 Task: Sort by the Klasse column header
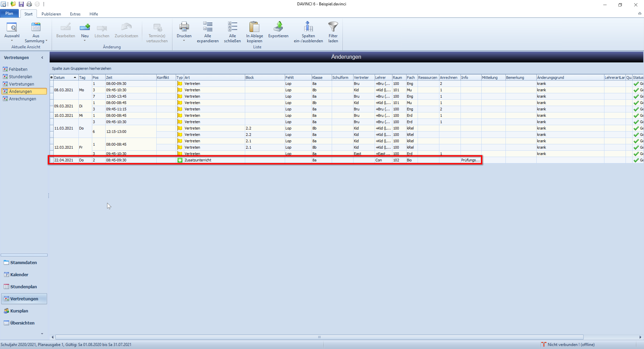321,78
